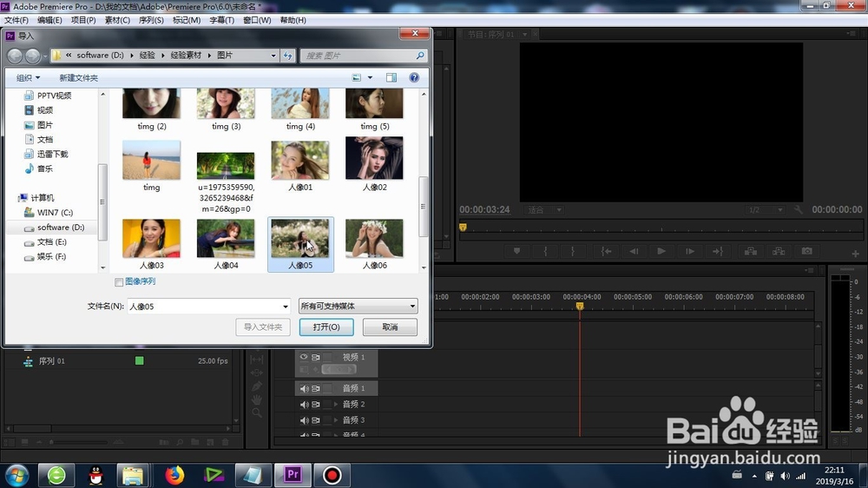Click the Step Back button in Program monitor
Screen dimensions: 868x488
pyautogui.click(x=634, y=252)
